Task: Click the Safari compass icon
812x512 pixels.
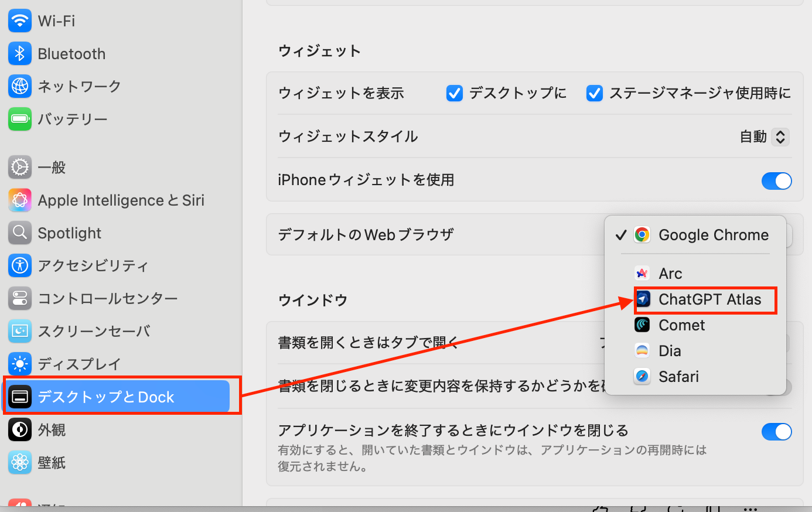Action: point(642,377)
